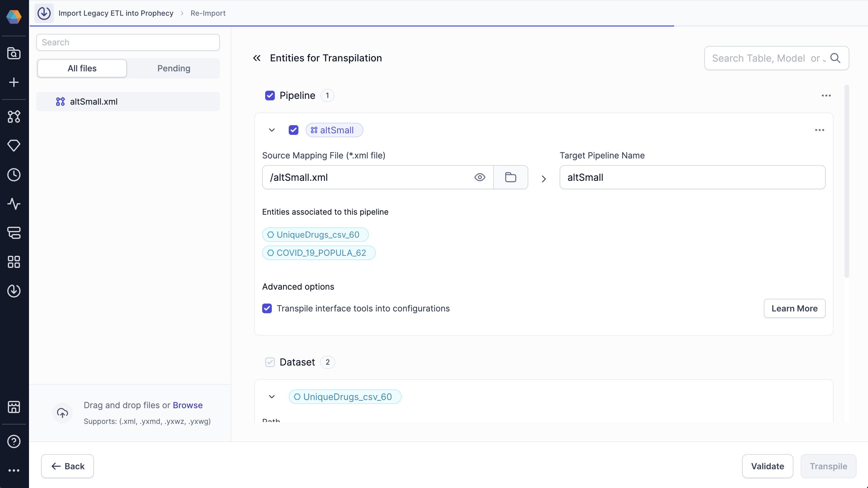Viewport: 868px width, 488px height.
Task: Open the Gems panel from the sidebar
Action: click(14, 145)
